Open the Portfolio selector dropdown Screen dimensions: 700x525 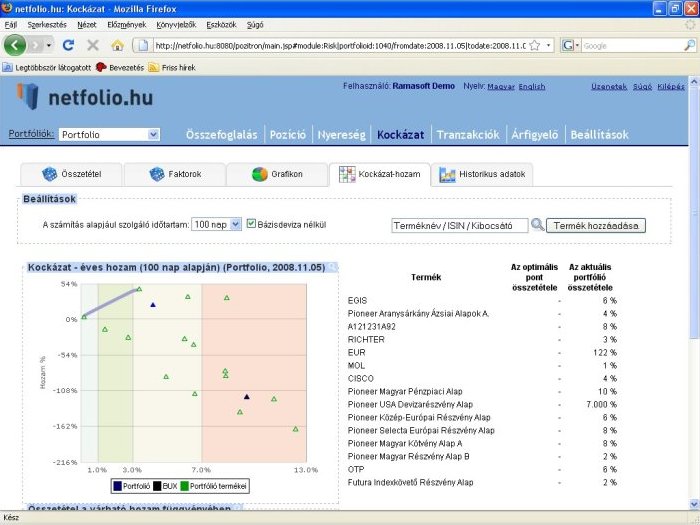coord(109,134)
